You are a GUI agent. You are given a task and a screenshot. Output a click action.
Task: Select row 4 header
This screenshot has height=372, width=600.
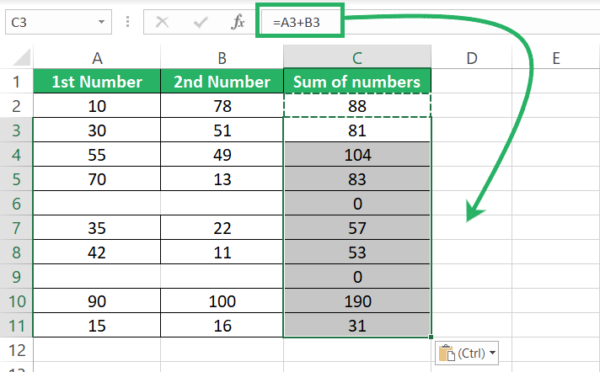coord(16,155)
